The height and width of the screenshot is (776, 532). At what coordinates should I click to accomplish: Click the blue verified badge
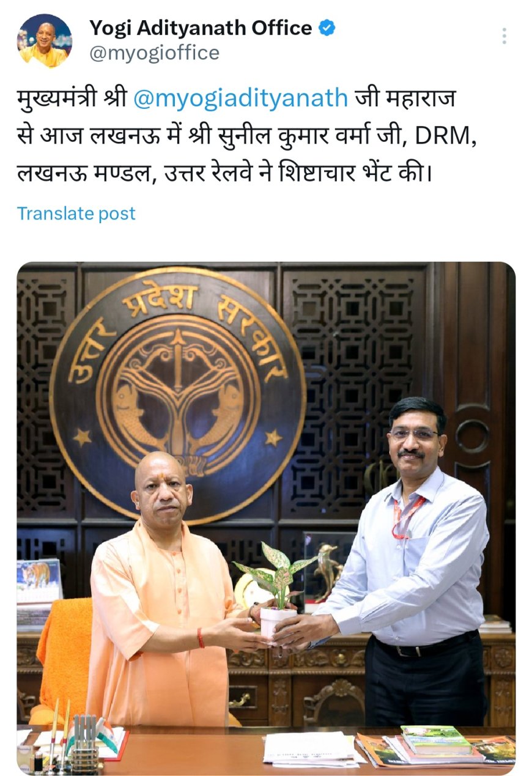click(328, 28)
